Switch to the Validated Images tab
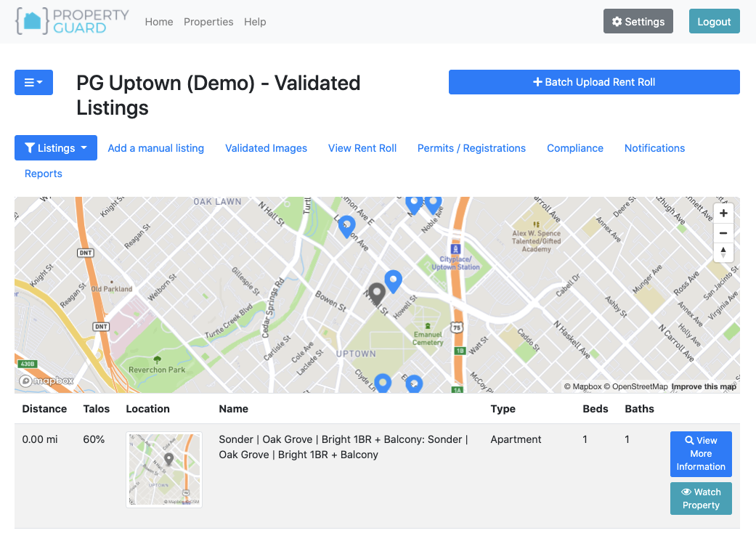Viewport: 756px width, 533px height. [x=266, y=148]
